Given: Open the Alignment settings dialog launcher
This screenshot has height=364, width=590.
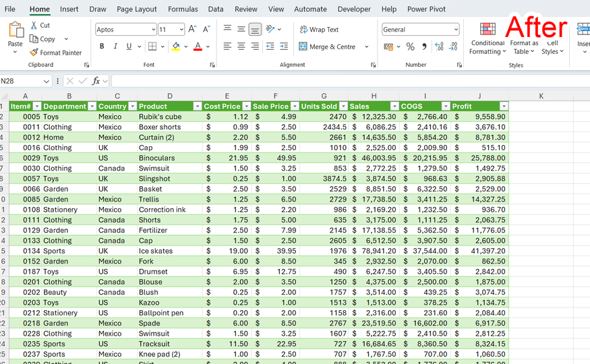Looking at the screenshot, I should pyautogui.click(x=374, y=65).
